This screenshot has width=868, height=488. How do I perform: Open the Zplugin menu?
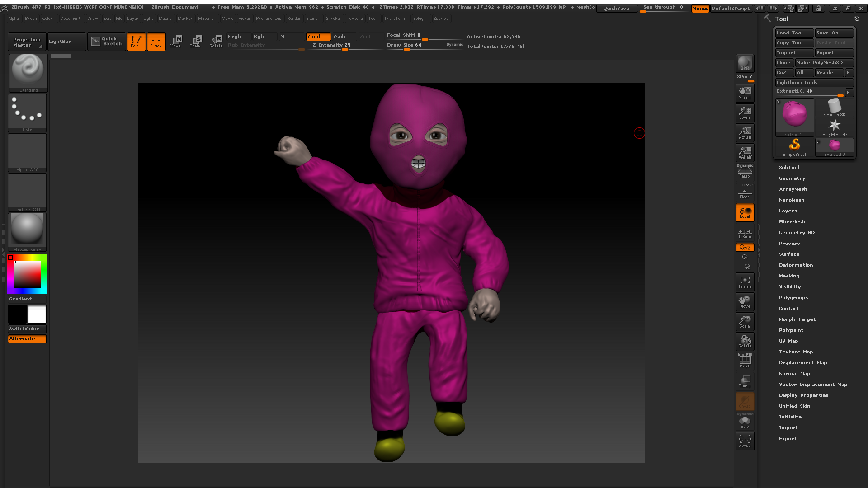pos(420,19)
